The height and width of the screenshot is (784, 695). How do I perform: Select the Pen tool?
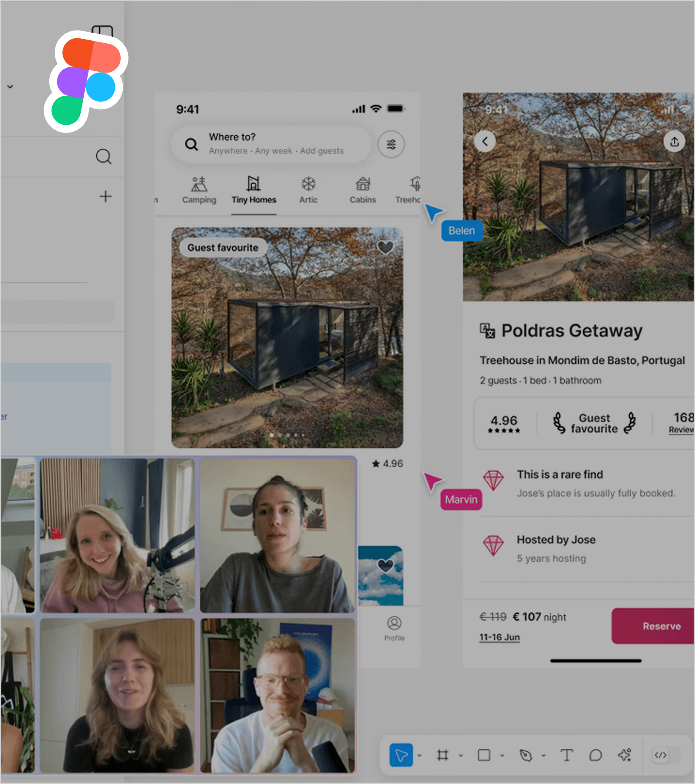[x=526, y=755]
